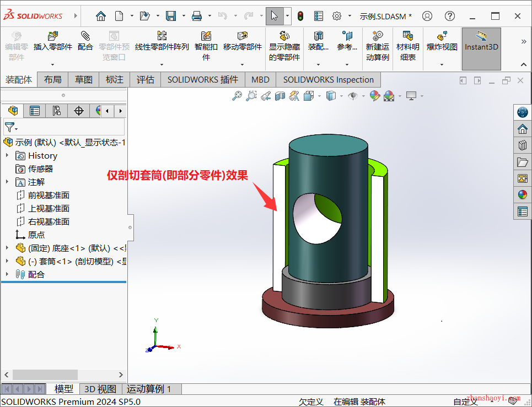
Task: Switch to 评估 evaluate ribbon tab
Action: click(146, 80)
